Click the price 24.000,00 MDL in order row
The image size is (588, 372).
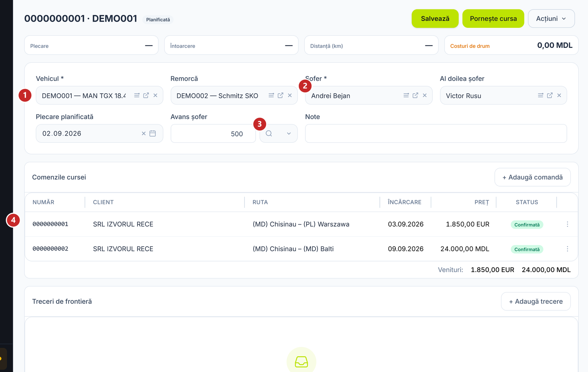465,249
